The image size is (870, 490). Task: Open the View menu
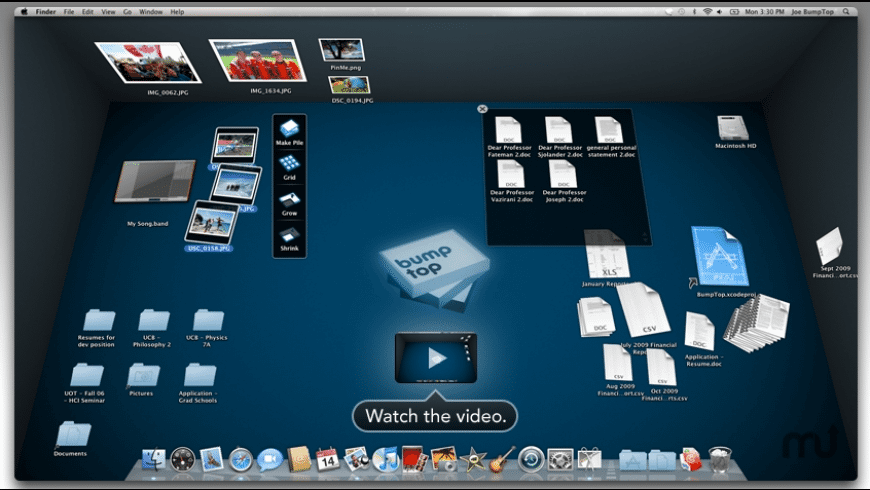point(108,11)
